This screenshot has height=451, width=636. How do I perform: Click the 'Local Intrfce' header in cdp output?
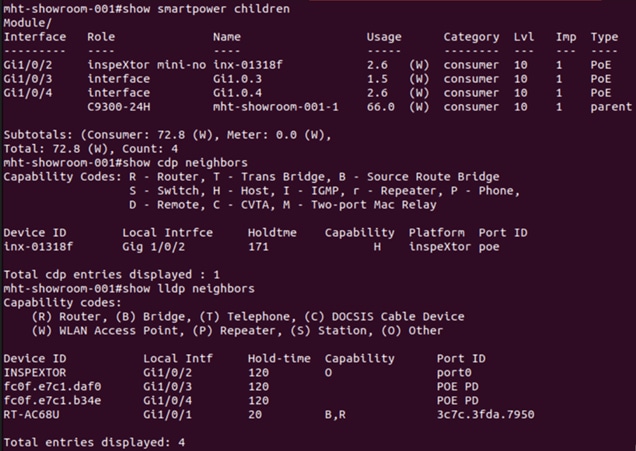coord(168,232)
